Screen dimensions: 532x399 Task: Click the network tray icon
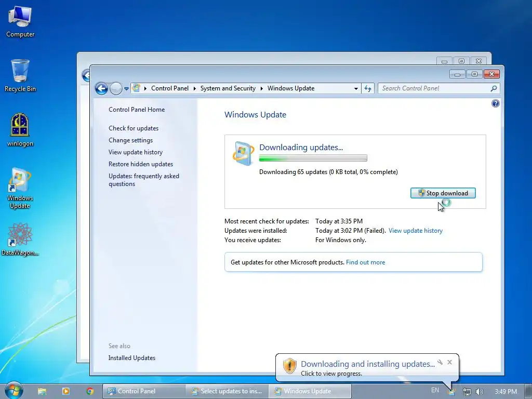[x=467, y=392]
